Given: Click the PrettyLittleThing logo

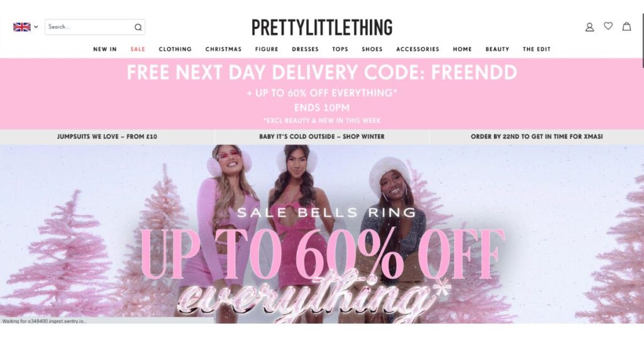Looking at the screenshot, I should (x=322, y=27).
